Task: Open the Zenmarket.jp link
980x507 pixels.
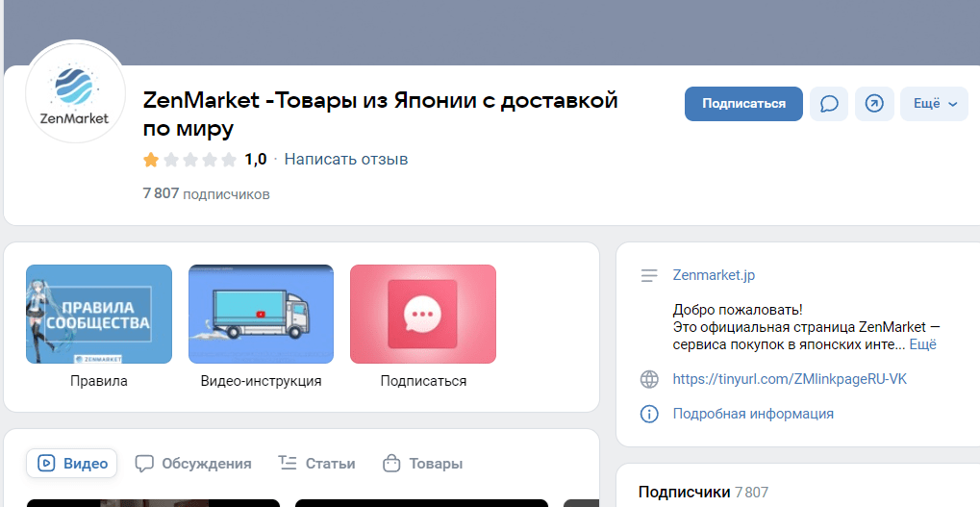Action: tap(714, 275)
